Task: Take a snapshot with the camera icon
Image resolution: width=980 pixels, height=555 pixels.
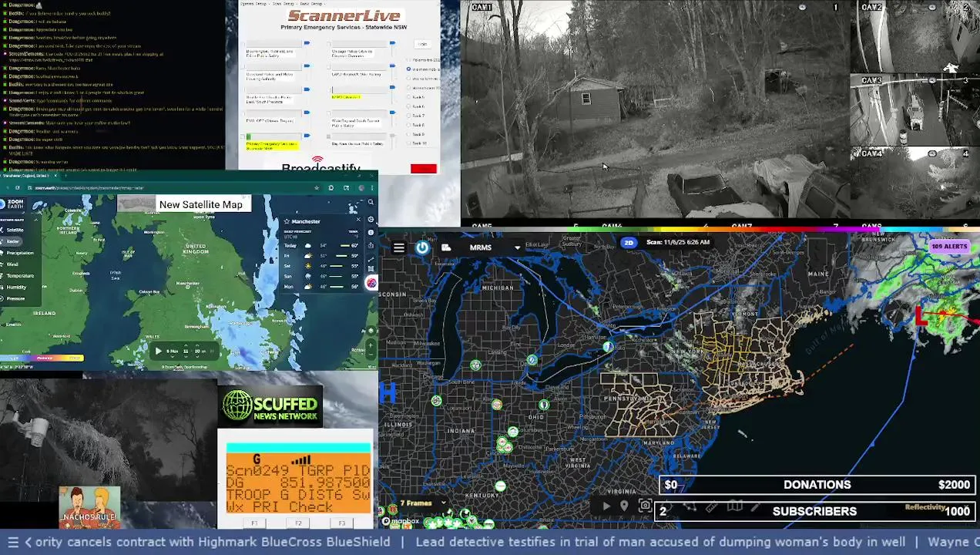Action: (645, 505)
